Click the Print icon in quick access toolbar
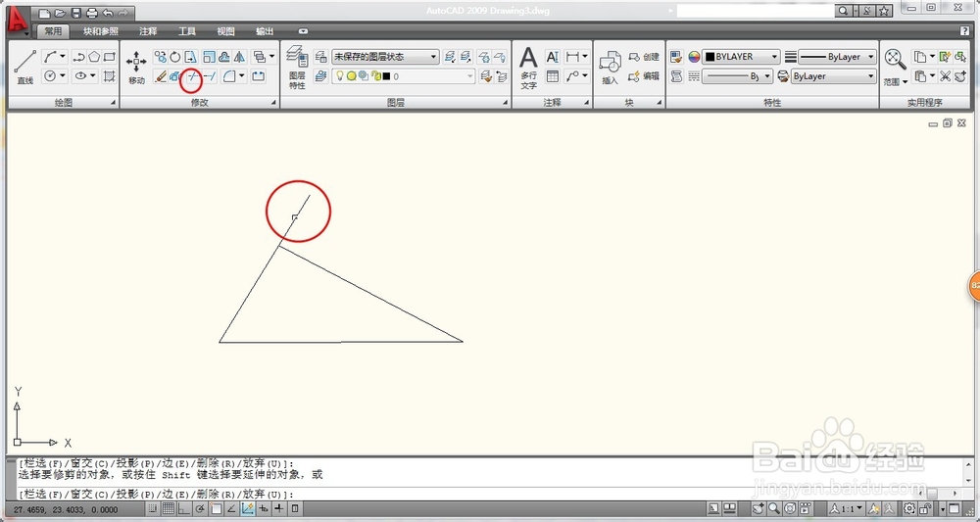 [x=92, y=13]
